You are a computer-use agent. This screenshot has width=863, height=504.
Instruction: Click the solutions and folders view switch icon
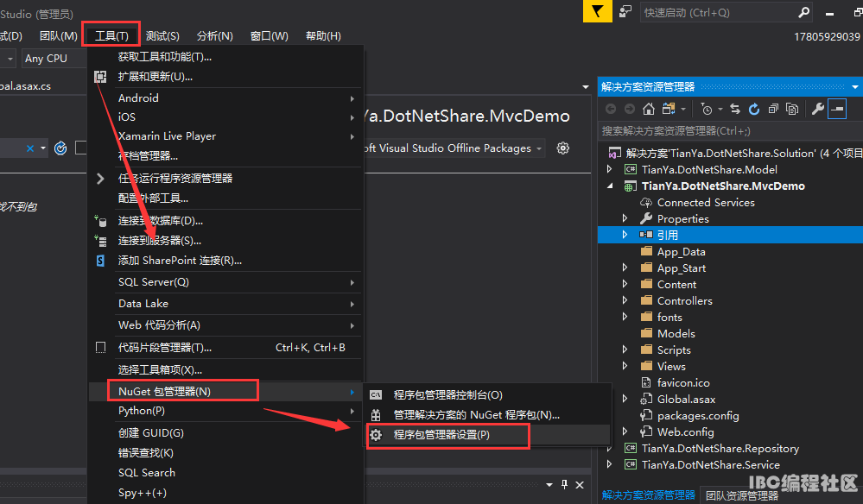pos(669,109)
